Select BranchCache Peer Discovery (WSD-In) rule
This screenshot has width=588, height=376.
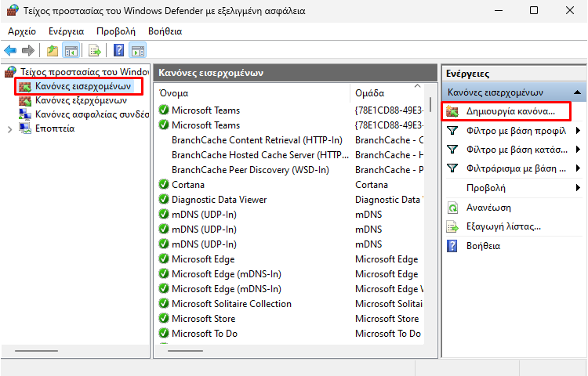pos(250,170)
